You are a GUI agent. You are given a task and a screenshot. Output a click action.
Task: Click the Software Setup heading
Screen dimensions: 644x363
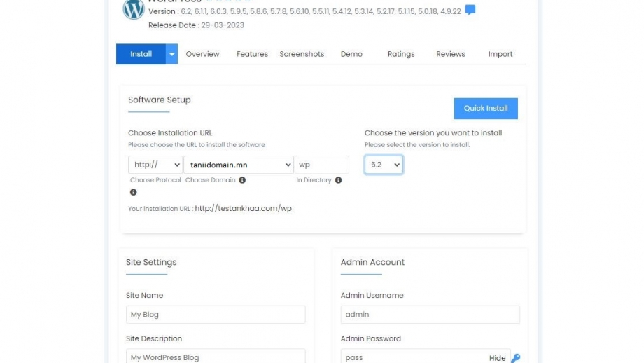160,100
